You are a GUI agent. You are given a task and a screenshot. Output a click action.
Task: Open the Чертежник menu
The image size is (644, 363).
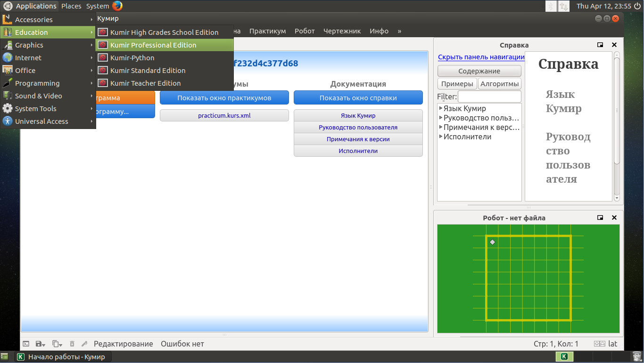[x=342, y=31]
